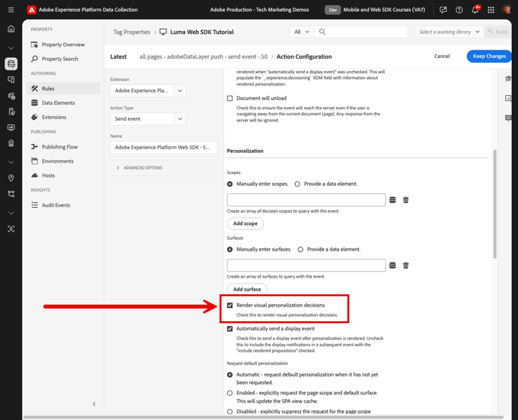
Task: Open the graduation cap learning icon
Action: point(508,79)
